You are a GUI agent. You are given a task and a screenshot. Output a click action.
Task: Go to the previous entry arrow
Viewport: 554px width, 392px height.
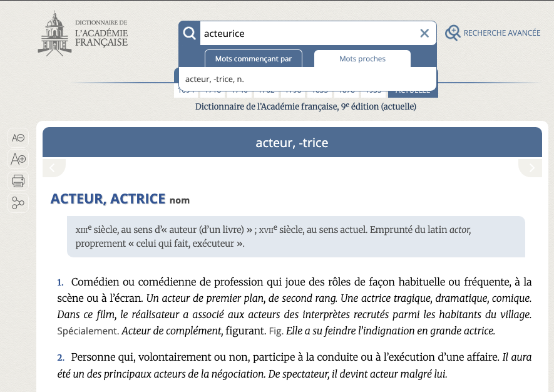(53, 168)
